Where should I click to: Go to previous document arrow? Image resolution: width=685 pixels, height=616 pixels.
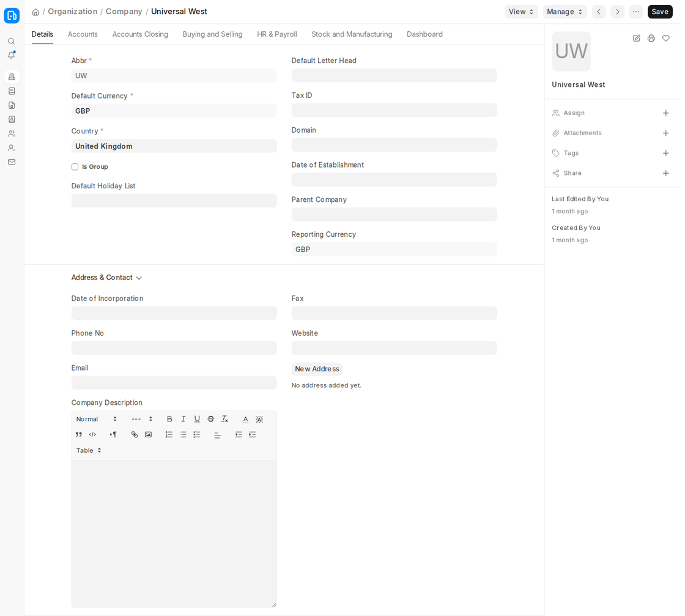pyautogui.click(x=599, y=12)
